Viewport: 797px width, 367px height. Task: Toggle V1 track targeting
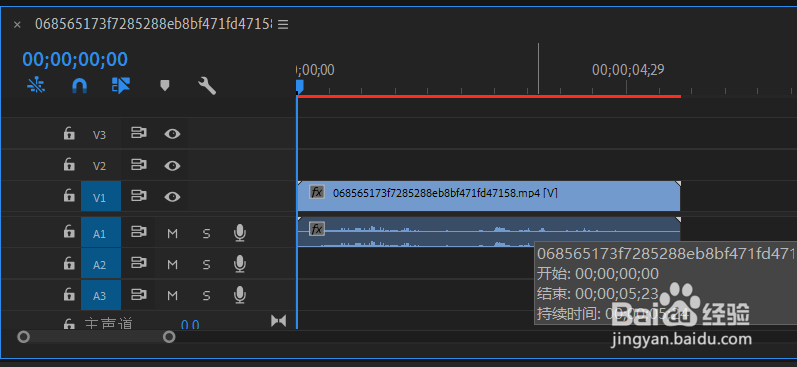[101, 196]
